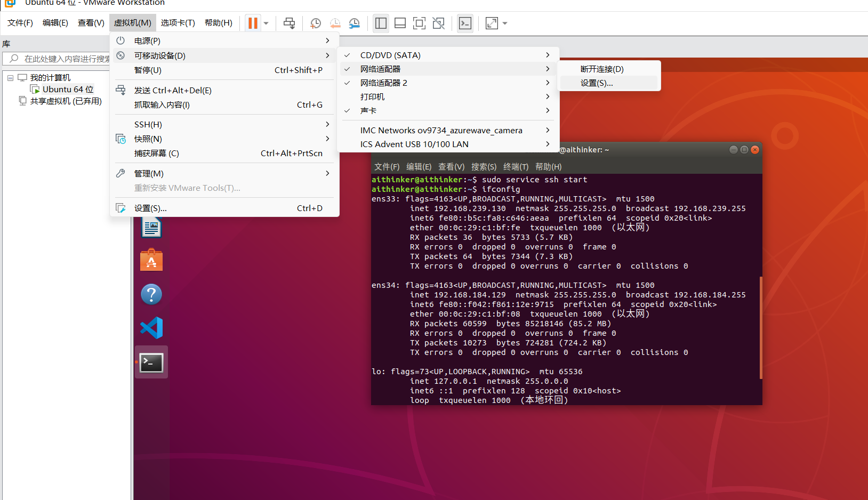The width and height of the screenshot is (868, 500).
Task: Click the take snapshot toolbar icon
Action: [316, 23]
